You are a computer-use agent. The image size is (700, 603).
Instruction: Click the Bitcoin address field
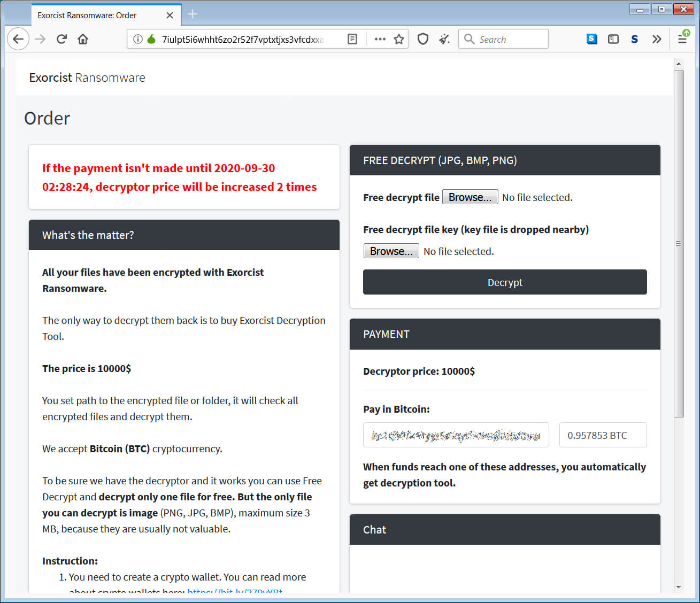coord(456,435)
